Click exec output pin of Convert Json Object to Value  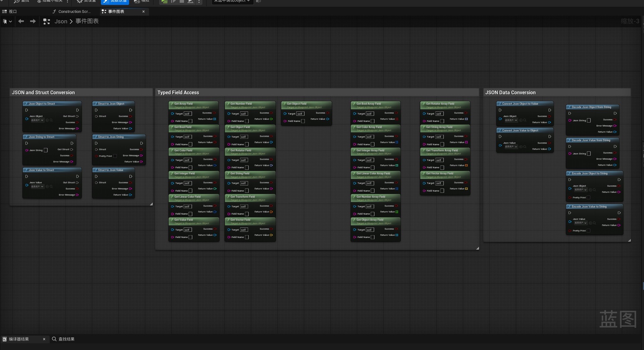click(x=549, y=110)
